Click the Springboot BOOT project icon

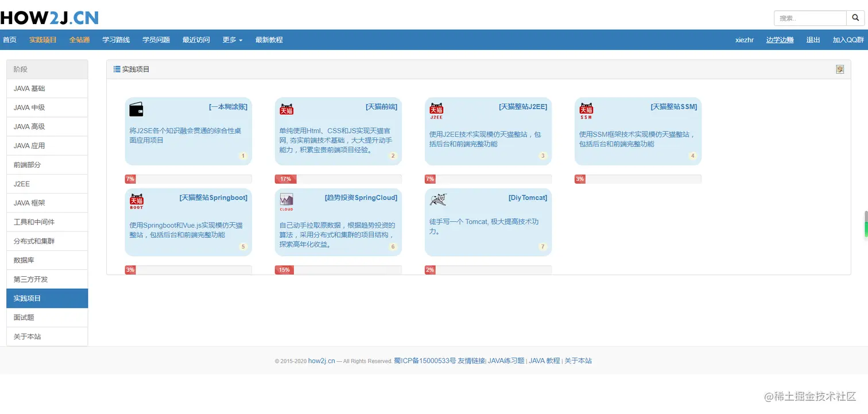[136, 201]
